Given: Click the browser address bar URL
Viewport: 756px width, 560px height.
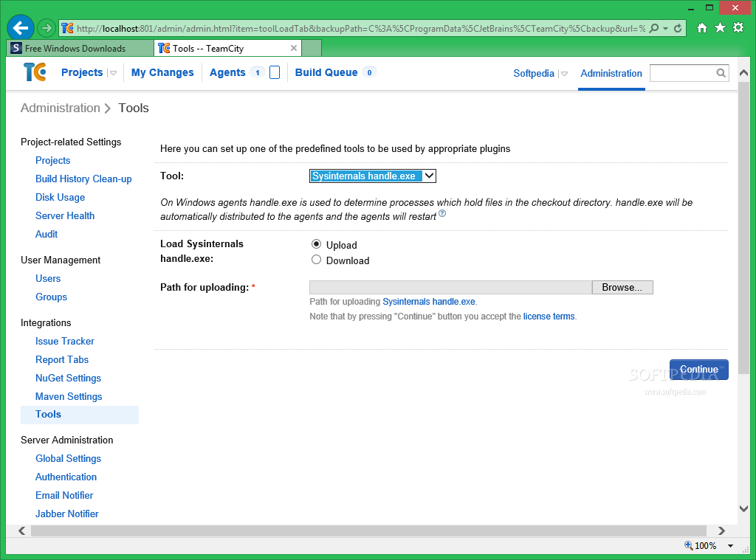Looking at the screenshot, I should pos(360,29).
